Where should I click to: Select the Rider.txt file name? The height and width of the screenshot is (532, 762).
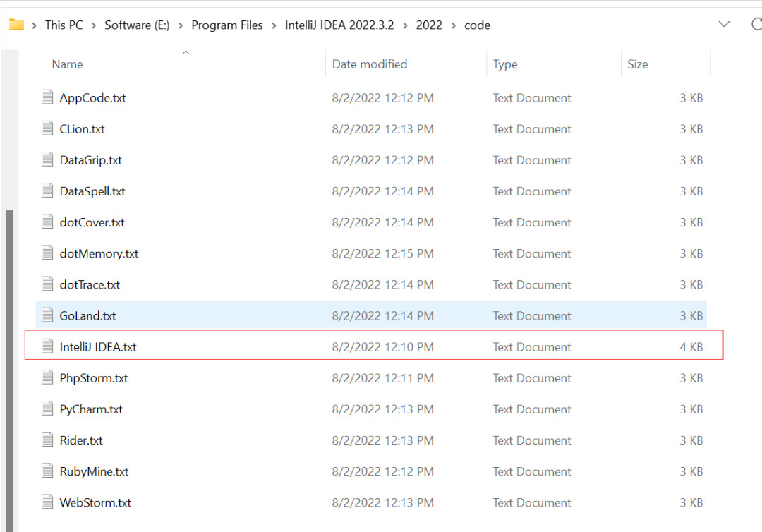[81, 440]
